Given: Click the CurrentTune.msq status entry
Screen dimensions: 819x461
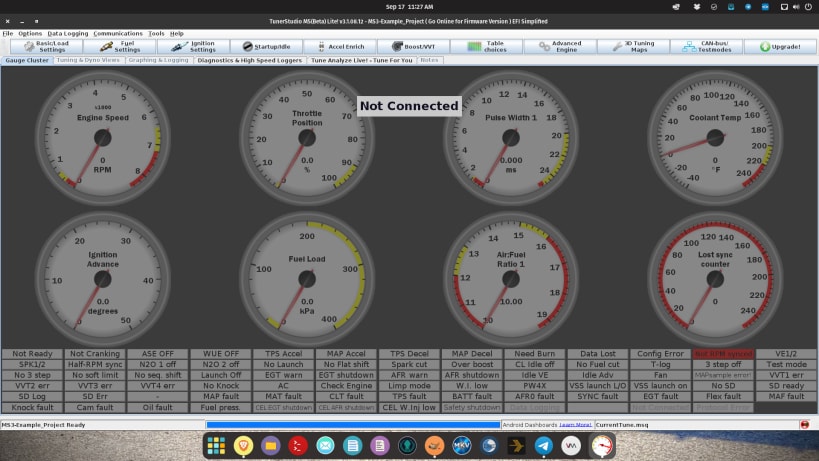Looking at the screenshot, I should pyautogui.click(x=622, y=424).
